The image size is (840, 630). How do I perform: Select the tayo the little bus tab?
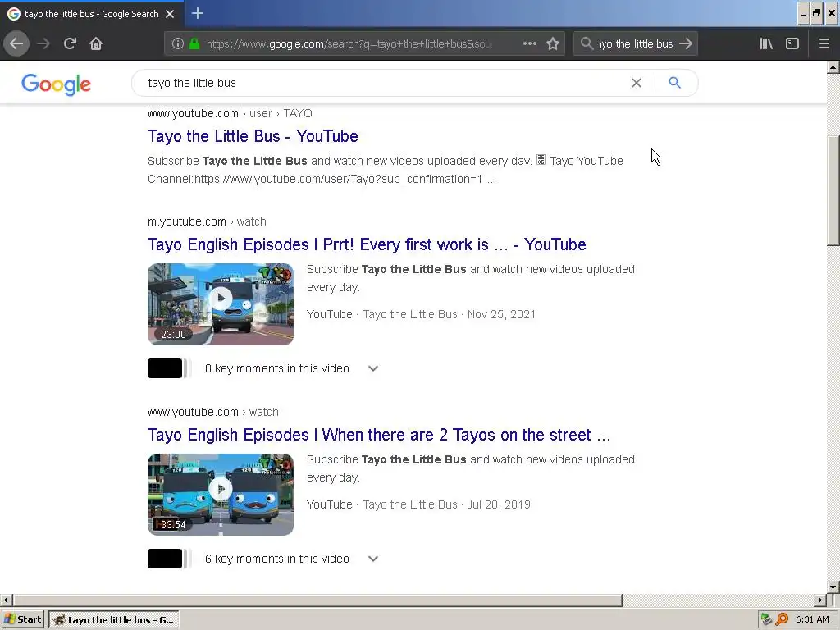click(91, 14)
